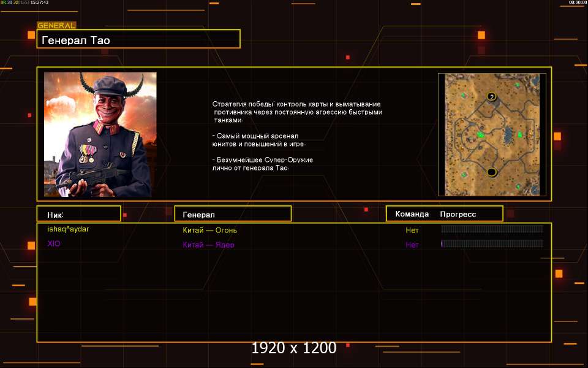Click the Генерал column header

coord(233,214)
